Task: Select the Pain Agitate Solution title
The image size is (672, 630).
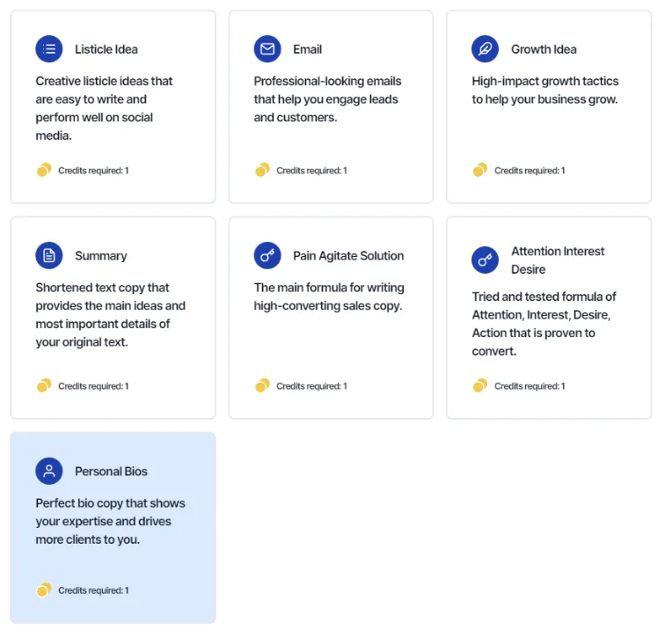Action: click(x=348, y=256)
